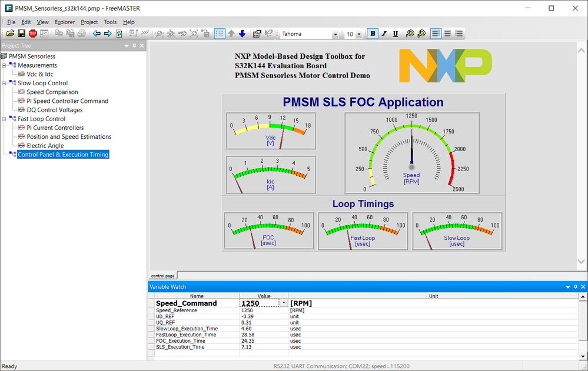Click the grey up arrow toolbar icon
588x371 pixels.
point(231,34)
